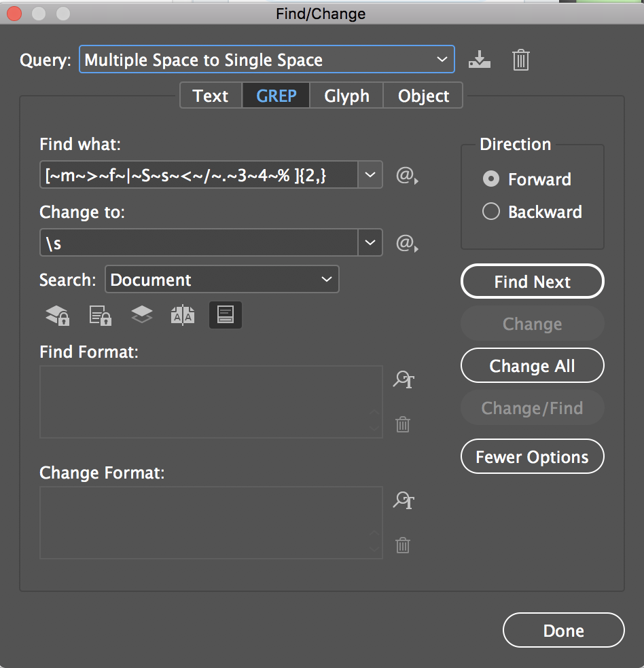Click the Fewer Options button

click(532, 456)
